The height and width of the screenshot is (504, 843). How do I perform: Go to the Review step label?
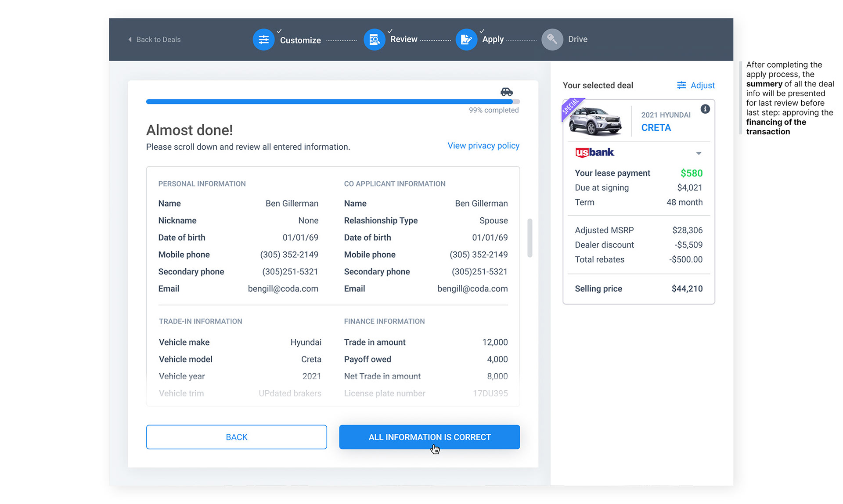pos(403,39)
